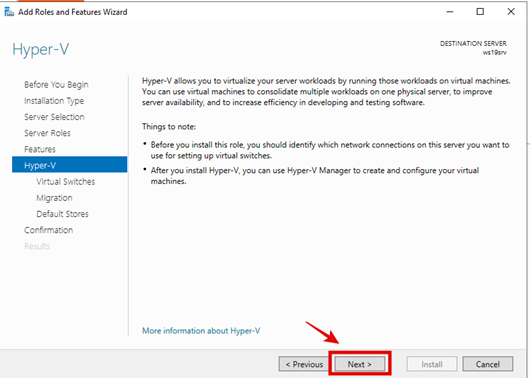Minimize the wizard window
Viewport: 530px width, 378px height.
(450, 12)
